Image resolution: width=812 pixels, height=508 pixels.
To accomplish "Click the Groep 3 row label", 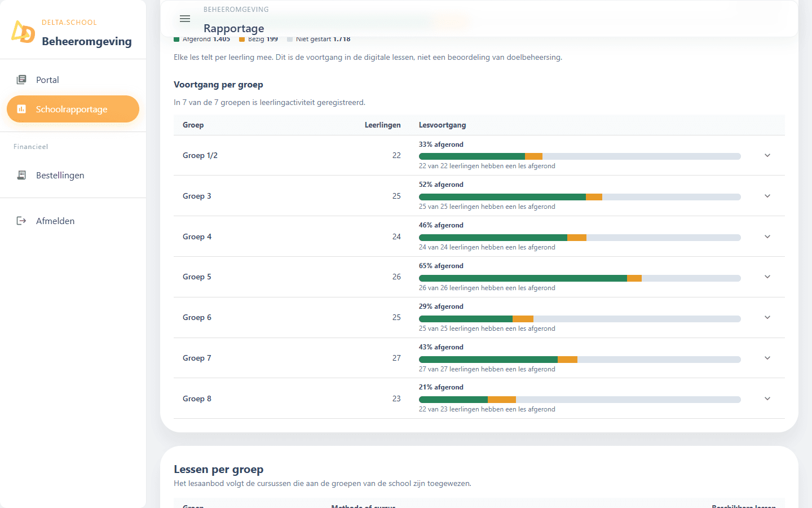I will pos(197,196).
